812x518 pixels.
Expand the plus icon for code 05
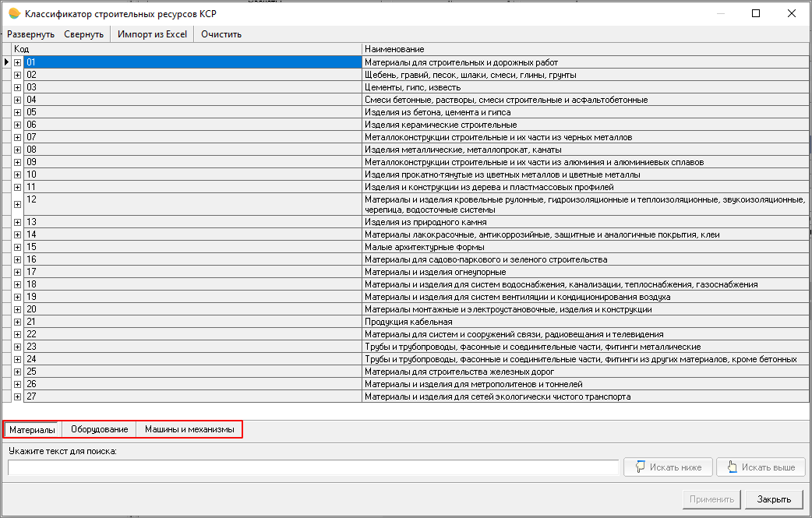pyautogui.click(x=18, y=112)
